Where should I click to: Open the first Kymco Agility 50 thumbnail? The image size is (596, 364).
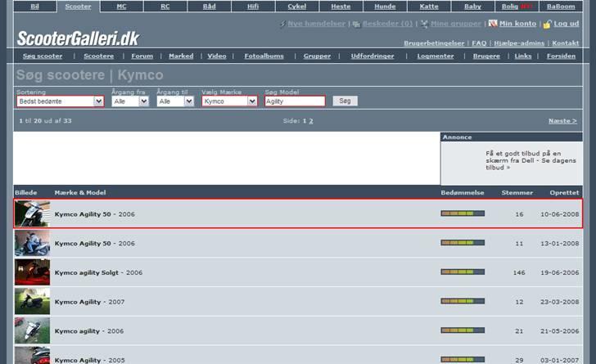32,213
